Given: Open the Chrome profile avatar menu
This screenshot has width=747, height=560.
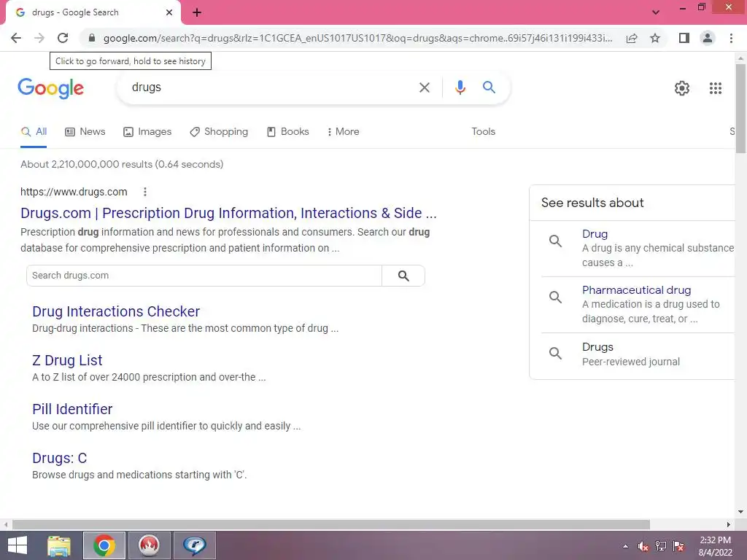Looking at the screenshot, I should [708, 38].
